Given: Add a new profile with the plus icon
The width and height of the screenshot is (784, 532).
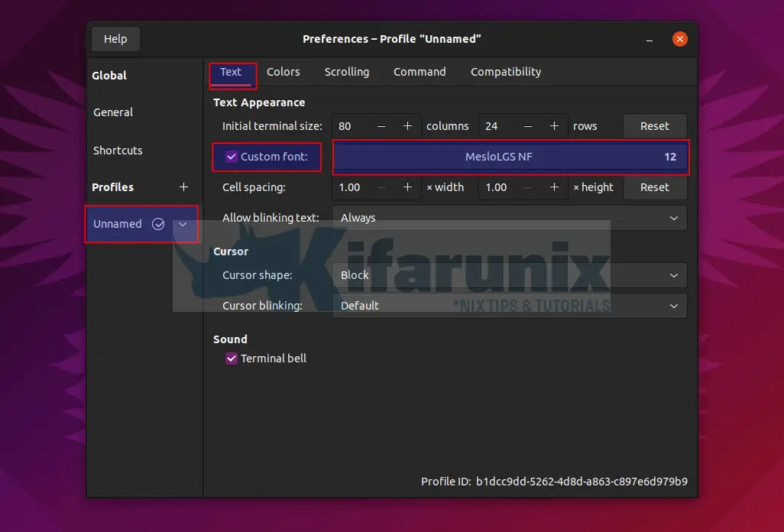Looking at the screenshot, I should point(183,187).
